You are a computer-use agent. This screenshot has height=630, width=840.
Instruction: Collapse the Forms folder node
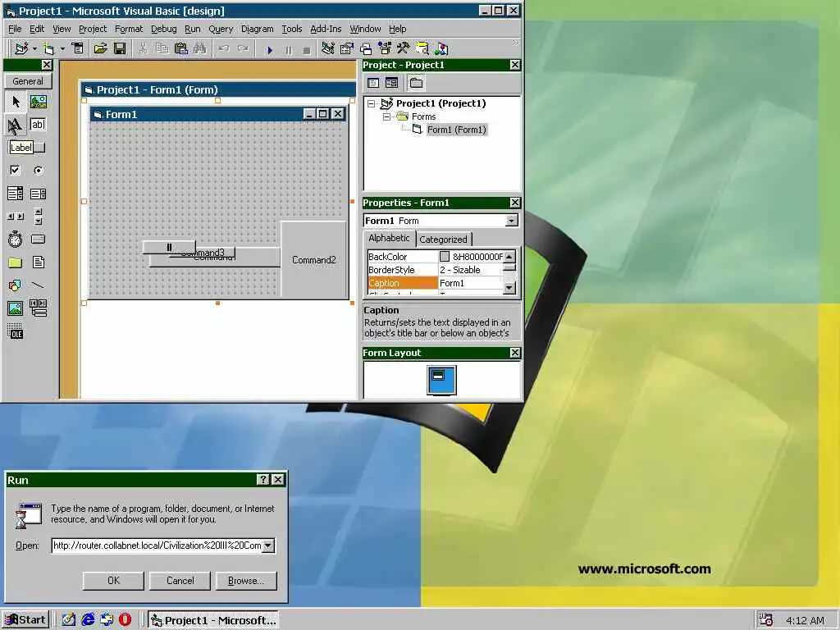(386, 116)
